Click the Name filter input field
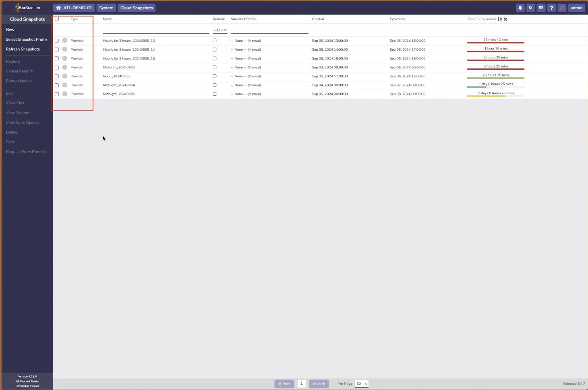This screenshot has width=588, height=390. [156, 30]
